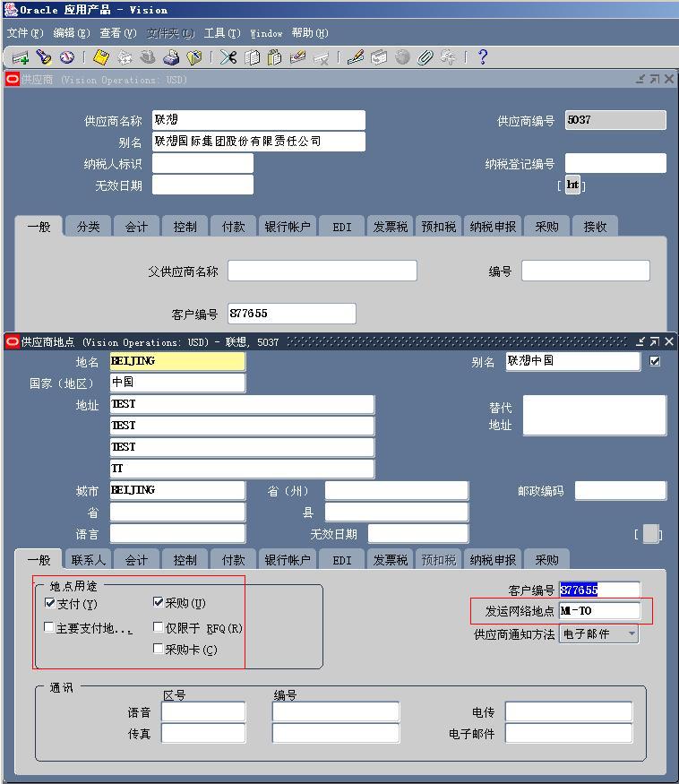Open Window Help question mark icon
Image resolution: width=679 pixels, height=784 pixels.
click(x=483, y=57)
